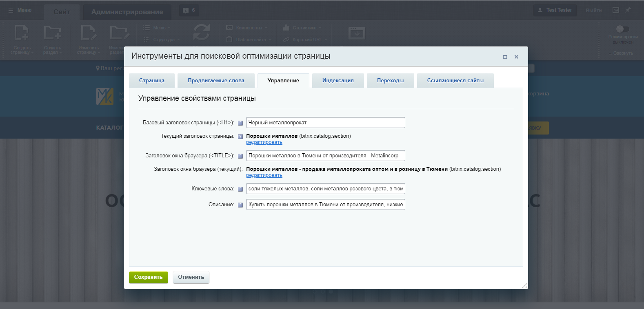644x309 pixels.
Task: Select the Индексация tab
Action: (338, 81)
